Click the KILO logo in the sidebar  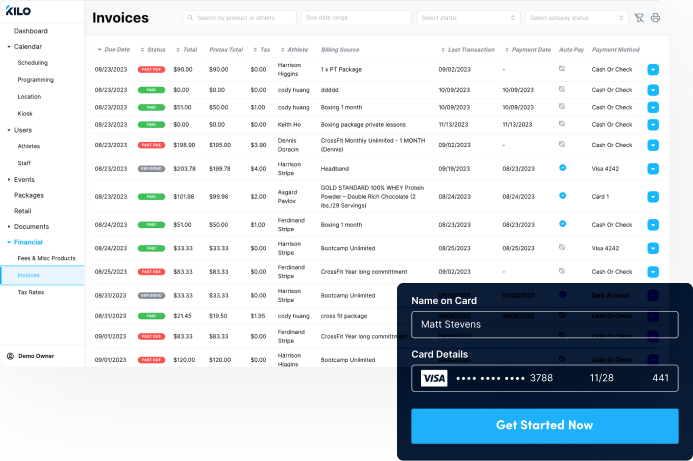(x=18, y=11)
